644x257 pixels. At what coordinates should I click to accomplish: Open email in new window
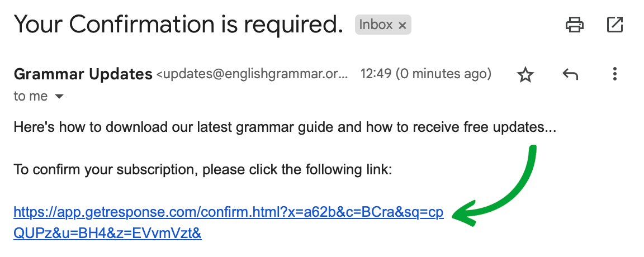[x=615, y=25]
